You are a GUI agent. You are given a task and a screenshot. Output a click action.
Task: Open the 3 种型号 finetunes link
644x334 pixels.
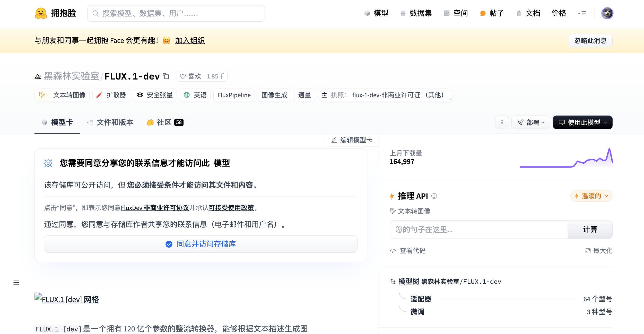[599, 312]
